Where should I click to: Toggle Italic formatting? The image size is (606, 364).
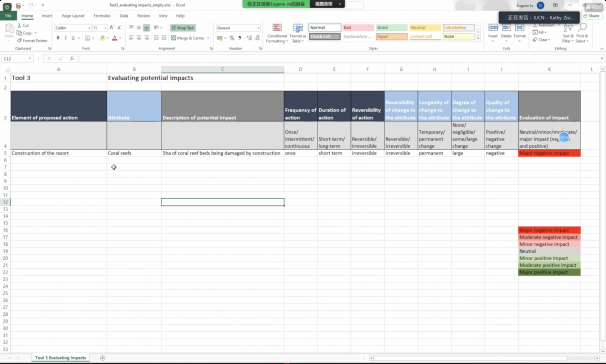pos(66,38)
